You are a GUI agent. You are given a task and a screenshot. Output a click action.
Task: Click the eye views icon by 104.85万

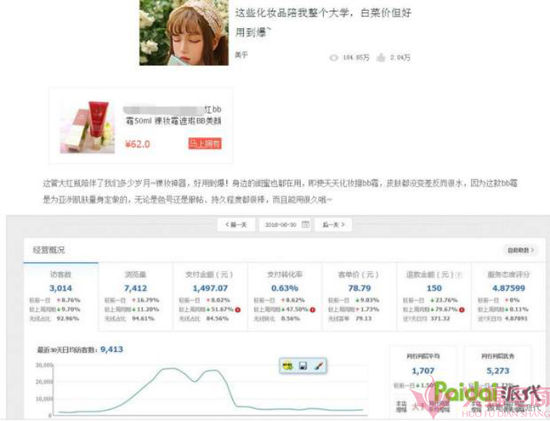(x=334, y=58)
